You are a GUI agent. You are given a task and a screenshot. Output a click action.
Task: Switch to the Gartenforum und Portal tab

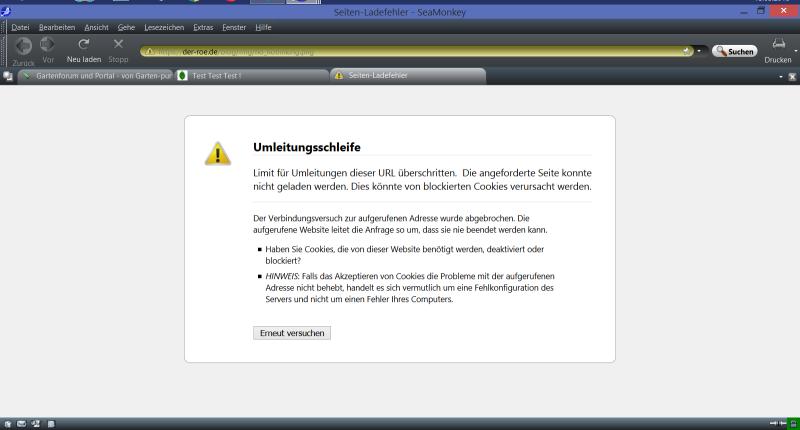click(96, 76)
